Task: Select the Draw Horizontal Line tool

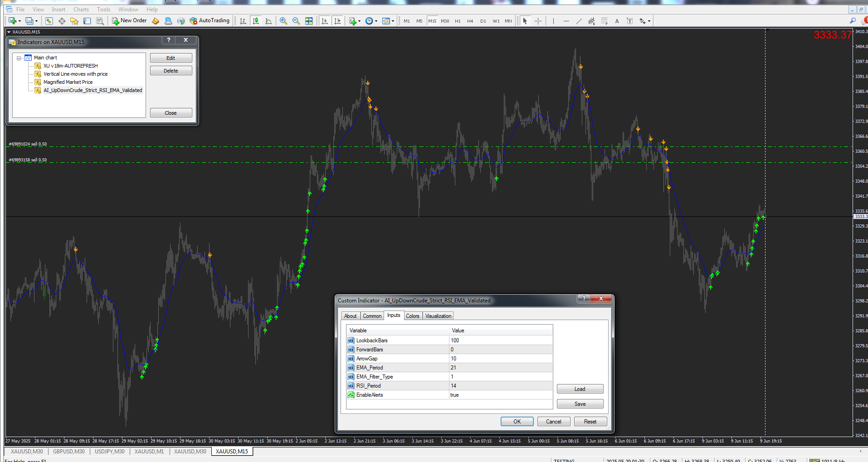Action: pyautogui.click(x=566, y=21)
